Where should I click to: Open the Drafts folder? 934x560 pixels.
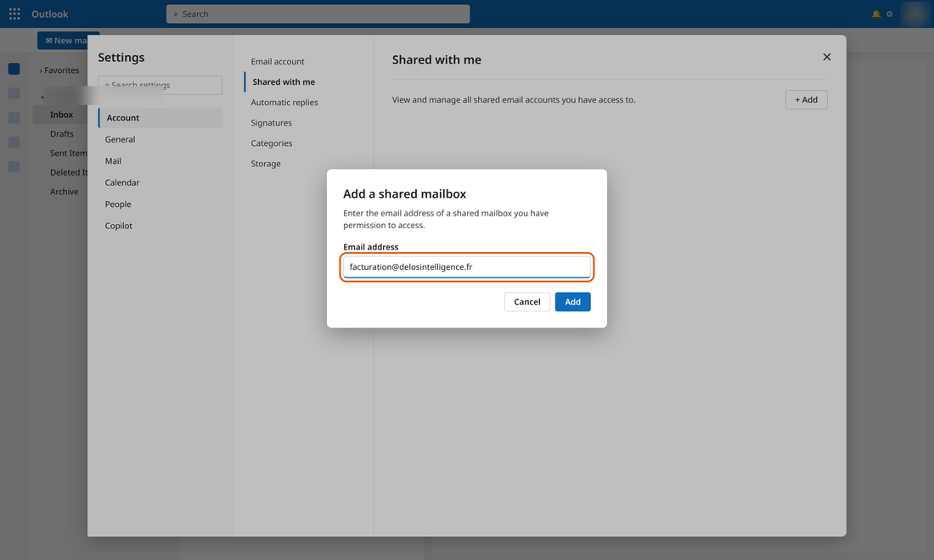(62, 134)
